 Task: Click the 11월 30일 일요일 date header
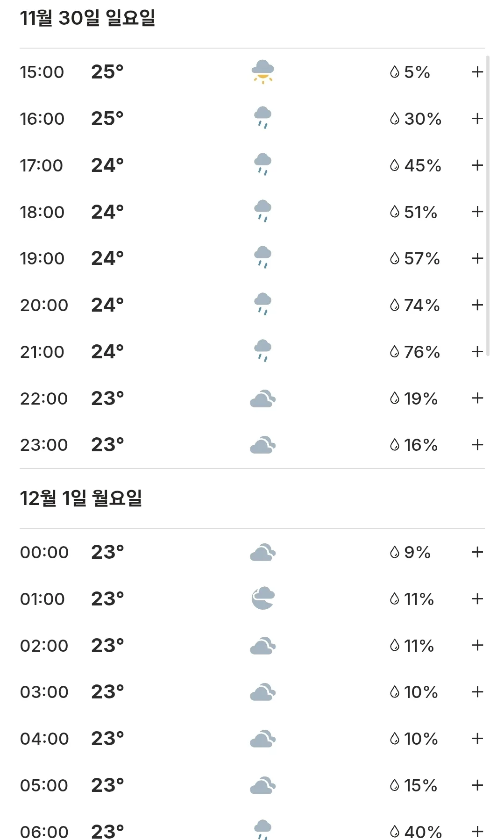(87, 18)
